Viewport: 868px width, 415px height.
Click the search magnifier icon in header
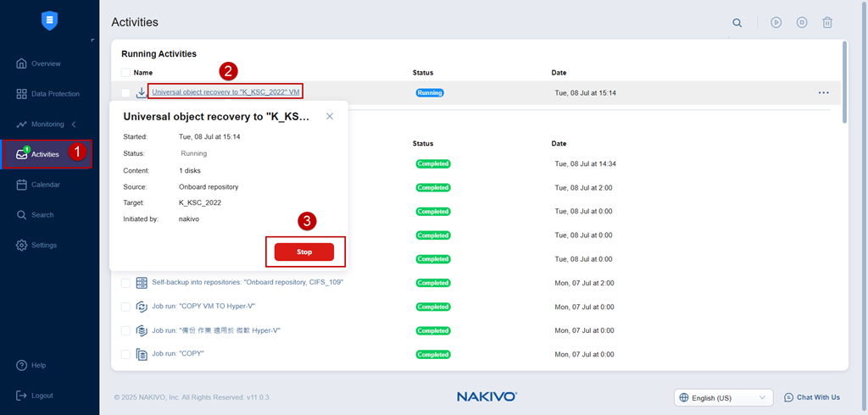point(737,23)
